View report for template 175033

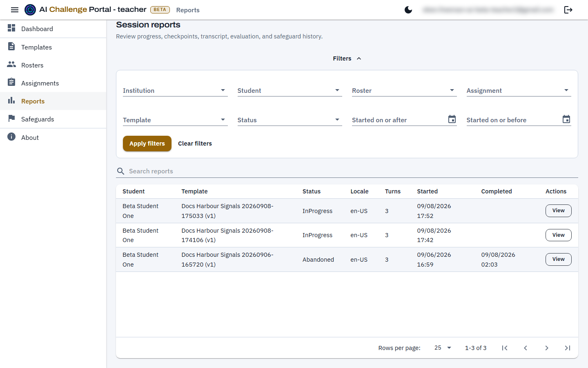[558, 211]
